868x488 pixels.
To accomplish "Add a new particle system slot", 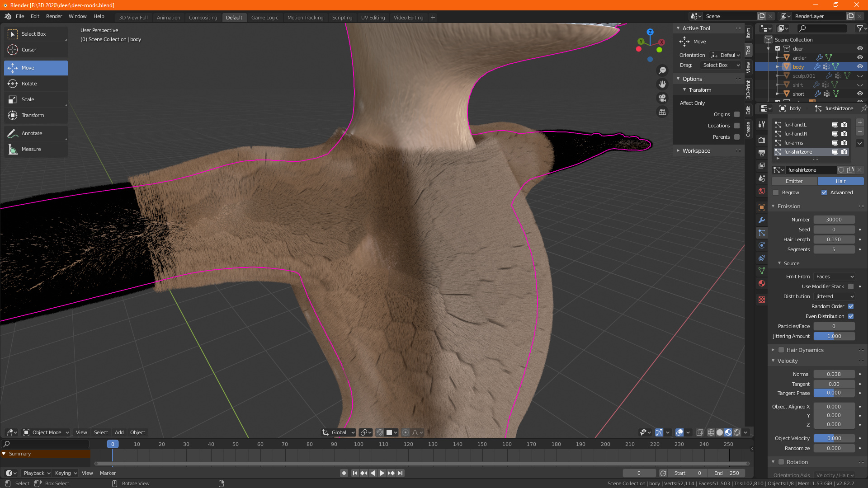I will pos(860,123).
